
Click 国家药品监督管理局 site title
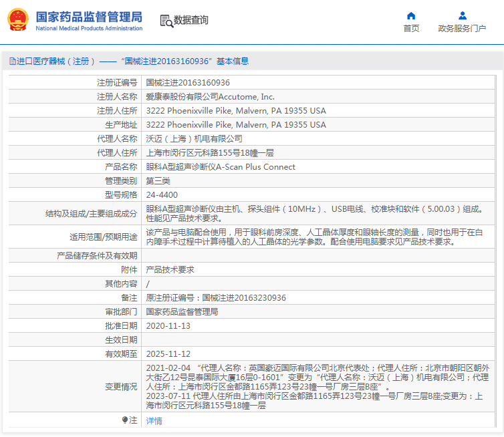point(89,17)
